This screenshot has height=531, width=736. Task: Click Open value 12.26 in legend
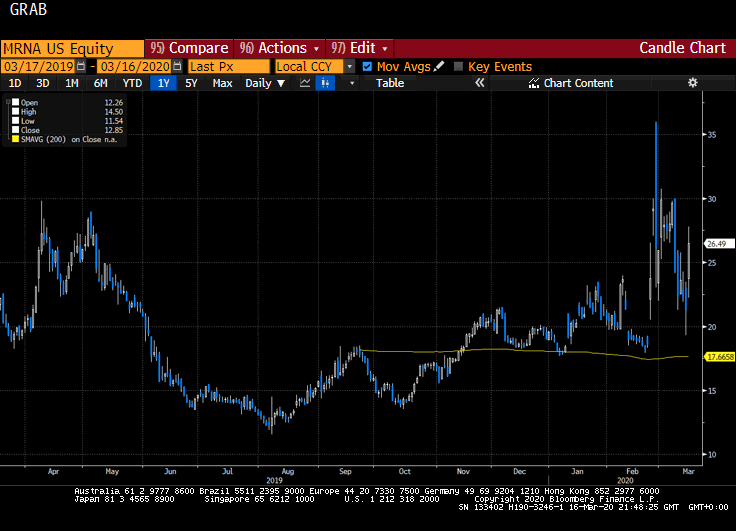pos(114,102)
